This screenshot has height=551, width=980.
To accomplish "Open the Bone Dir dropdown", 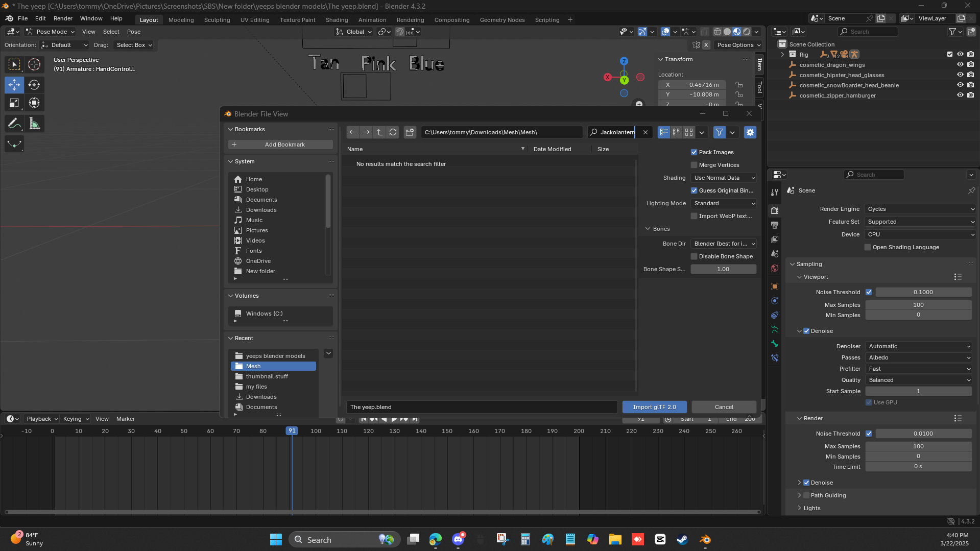I will click(724, 244).
